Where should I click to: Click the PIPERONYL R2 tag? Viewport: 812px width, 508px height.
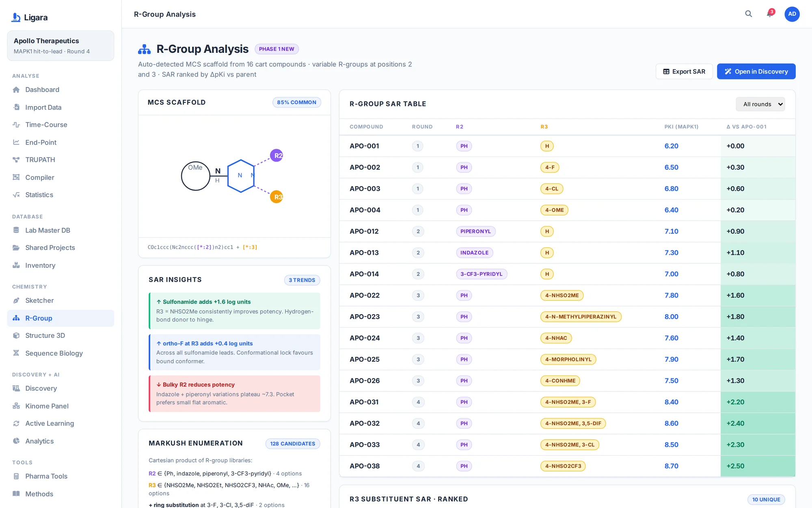click(x=475, y=231)
